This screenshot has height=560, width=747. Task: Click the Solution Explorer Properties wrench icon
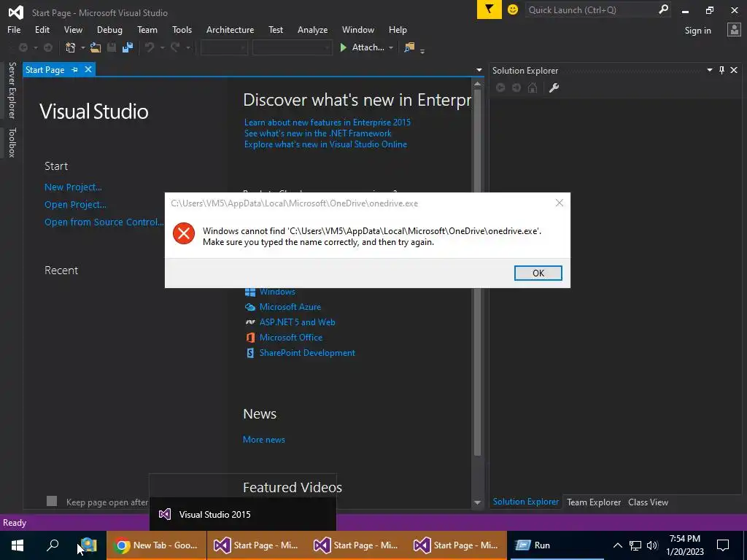(554, 87)
